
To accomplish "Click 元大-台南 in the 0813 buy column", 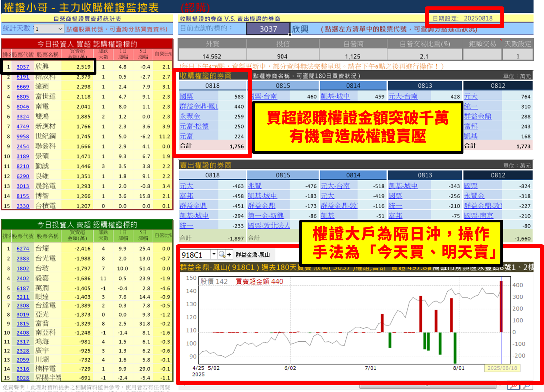I will click(x=403, y=96).
